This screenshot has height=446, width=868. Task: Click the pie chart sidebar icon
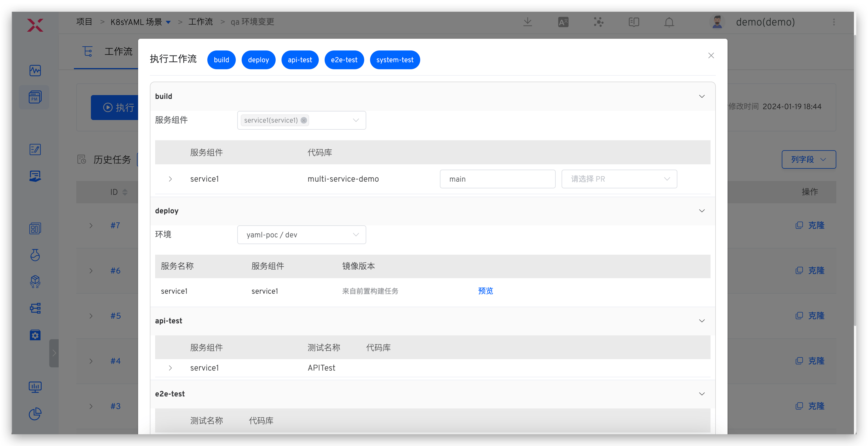[x=35, y=414]
